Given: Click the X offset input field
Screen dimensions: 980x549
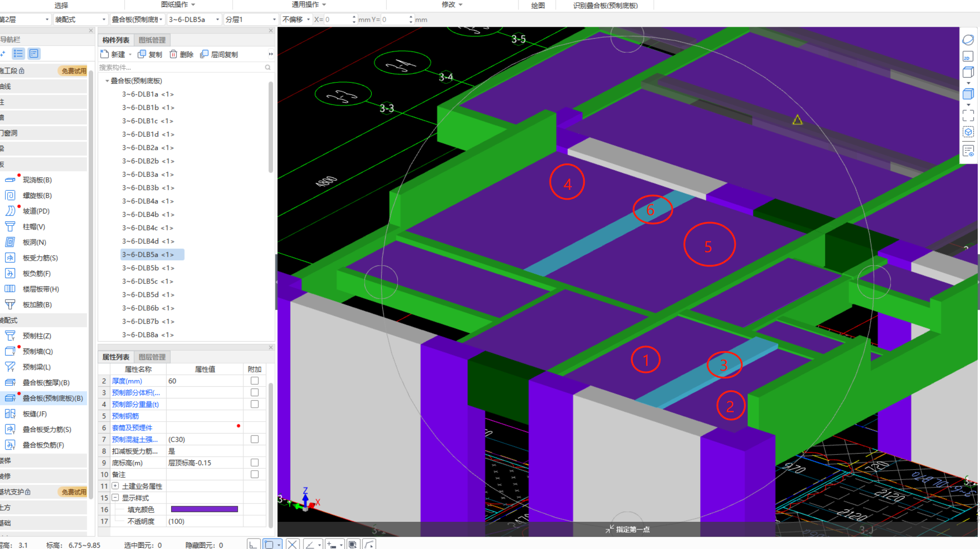Looking at the screenshot, I should click(339, 20).
